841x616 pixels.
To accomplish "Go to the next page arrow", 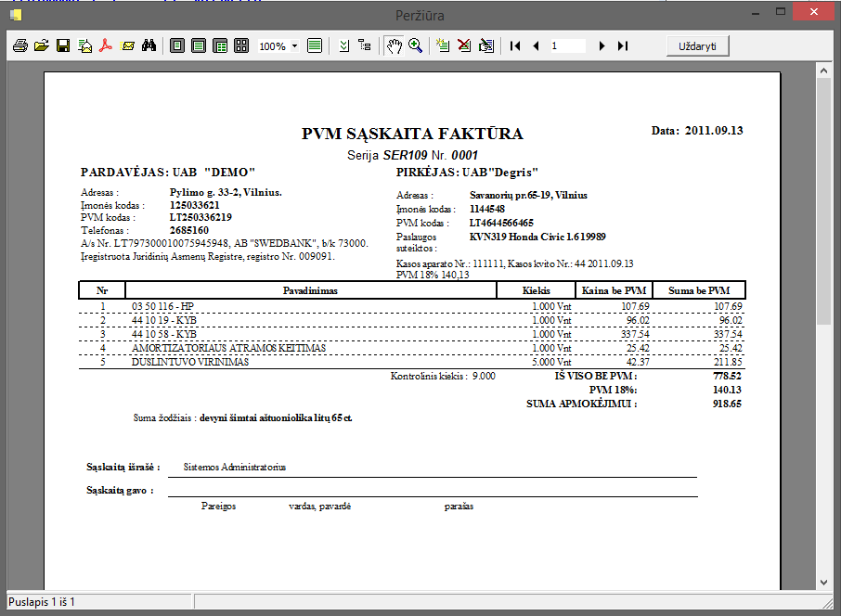I will [x=602, y=45].
